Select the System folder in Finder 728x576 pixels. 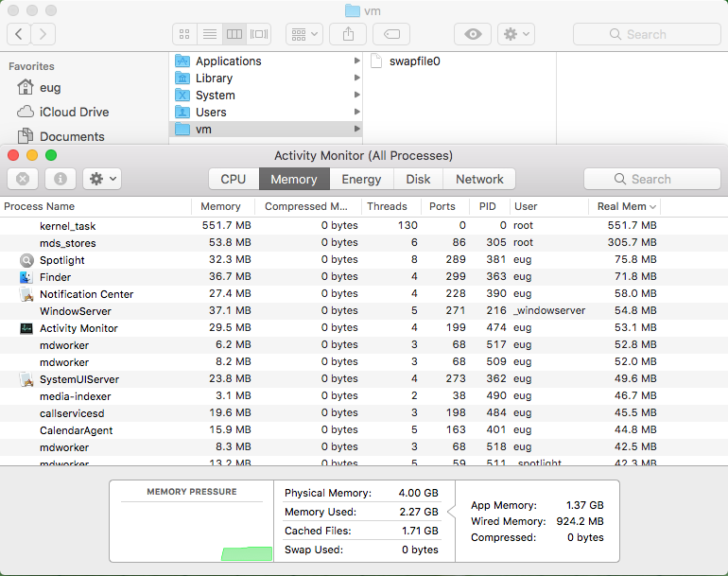[x=266, y=96]
